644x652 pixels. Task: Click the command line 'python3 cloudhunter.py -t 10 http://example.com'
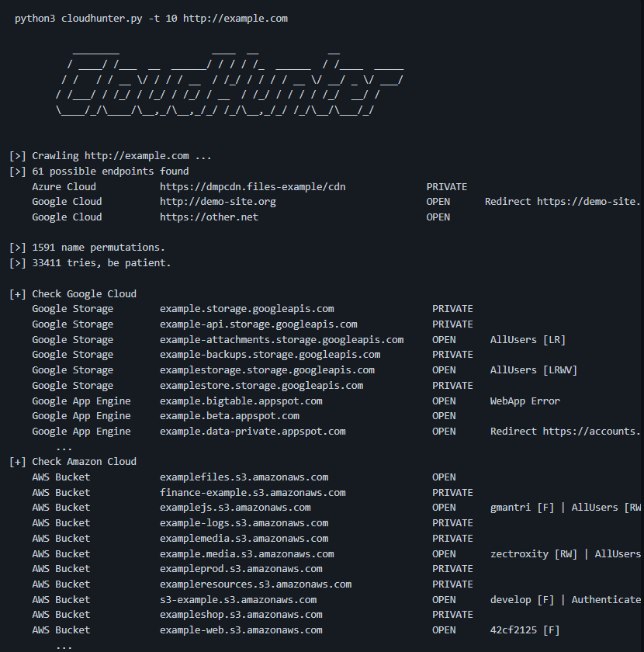tap(151, 19)
